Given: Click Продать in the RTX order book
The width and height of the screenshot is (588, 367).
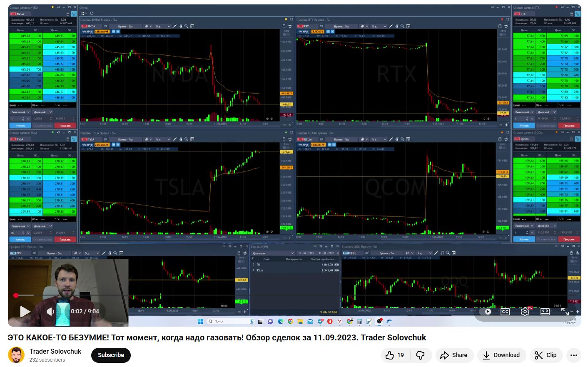Looking at the screenshot, I should pos(569,125).
